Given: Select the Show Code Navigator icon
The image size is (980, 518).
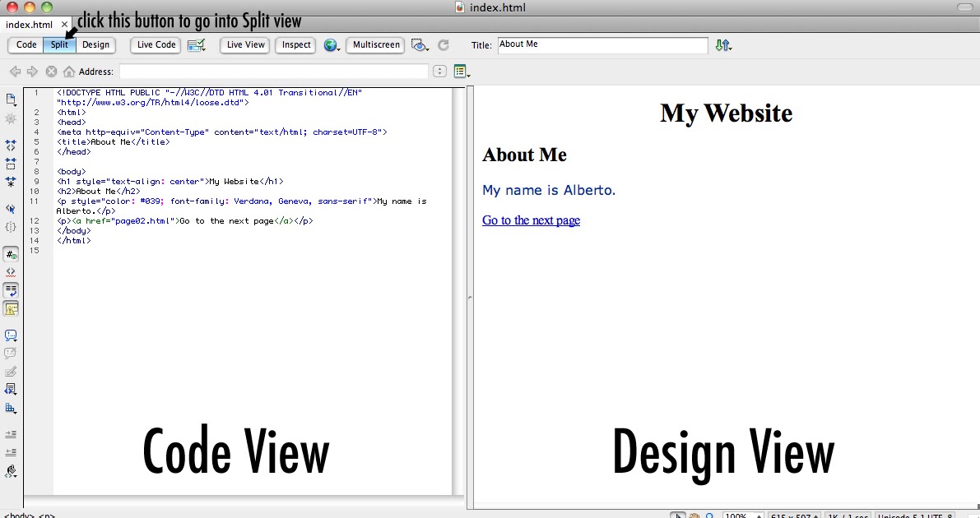Looking at the screenshot, I should click(x=11, y=119).
